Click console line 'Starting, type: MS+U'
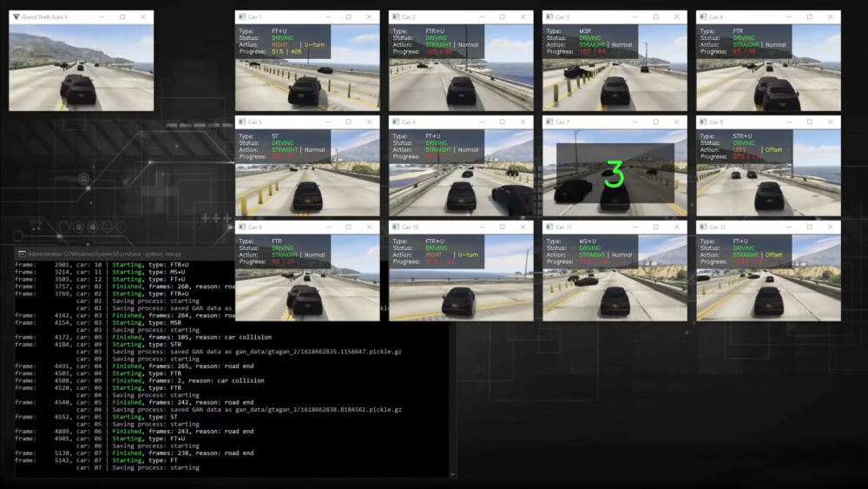Viewport: 868px width, 489px height. (x=149, y=273)
